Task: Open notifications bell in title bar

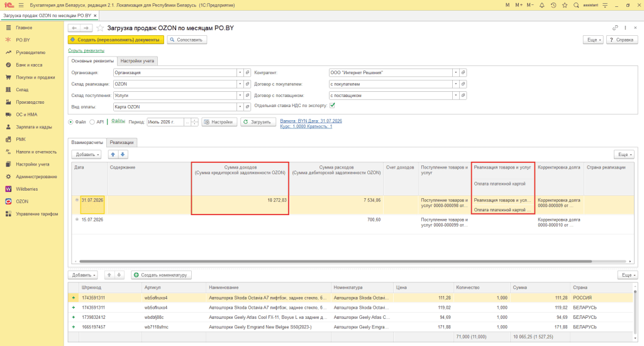Action: [x=541, y=5]
